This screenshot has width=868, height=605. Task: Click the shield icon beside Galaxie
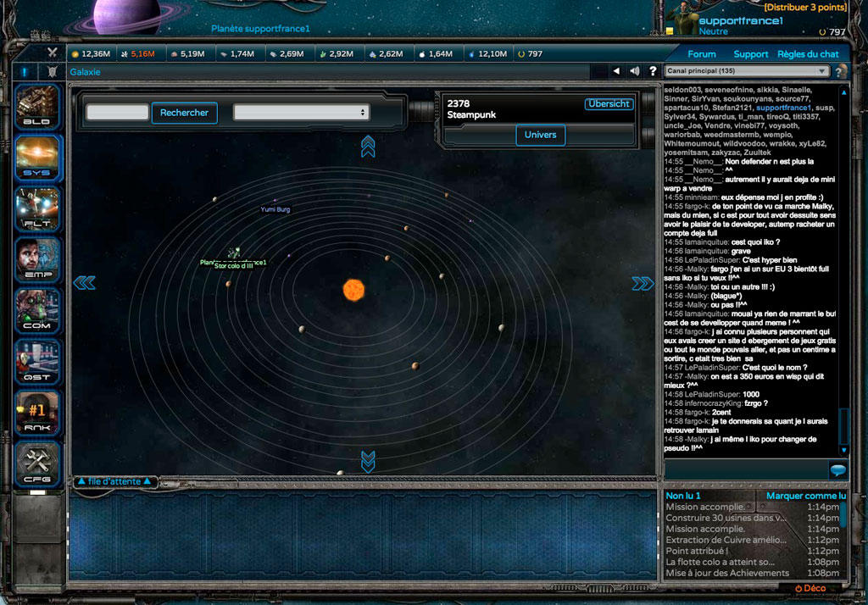pos(52,71)
